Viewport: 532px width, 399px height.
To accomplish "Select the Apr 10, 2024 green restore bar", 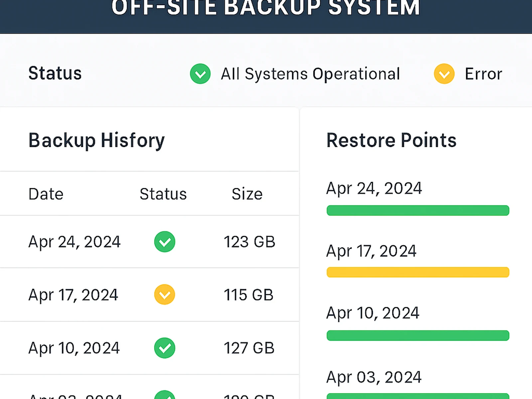I will click(x=418, y=335).
